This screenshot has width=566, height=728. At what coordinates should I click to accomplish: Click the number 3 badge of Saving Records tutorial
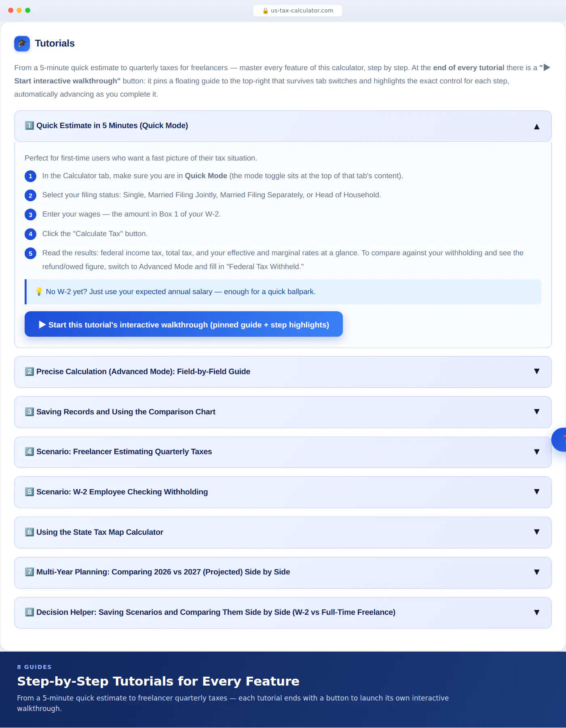point(29,412)
